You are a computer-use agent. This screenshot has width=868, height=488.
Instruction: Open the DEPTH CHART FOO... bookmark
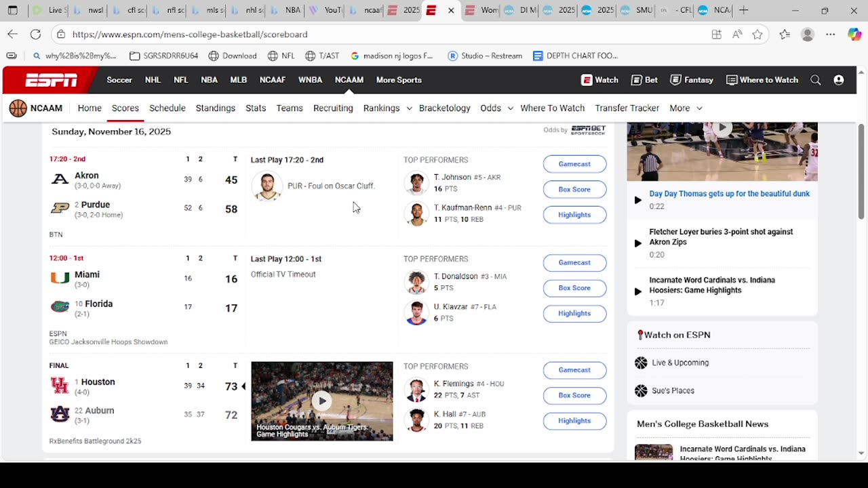[575, 56]
